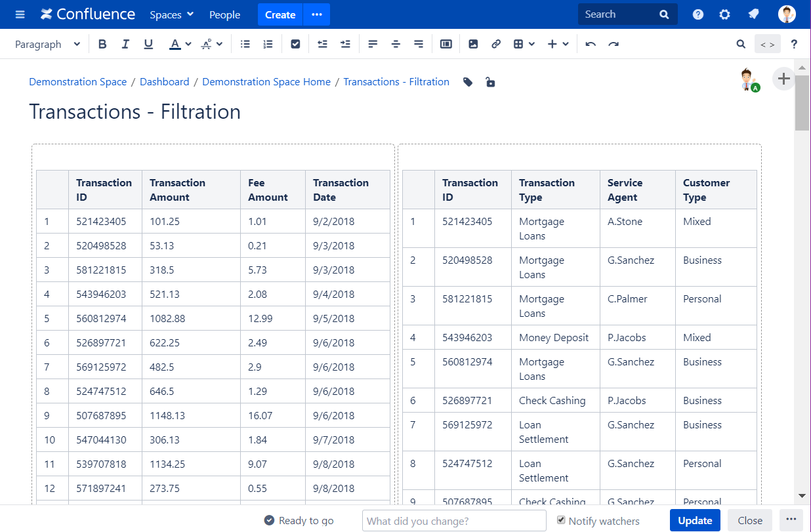Create a task list with the action item icon
Image resolution: width=811 pixels, height=532 pixels.
(x=295, y=43)
